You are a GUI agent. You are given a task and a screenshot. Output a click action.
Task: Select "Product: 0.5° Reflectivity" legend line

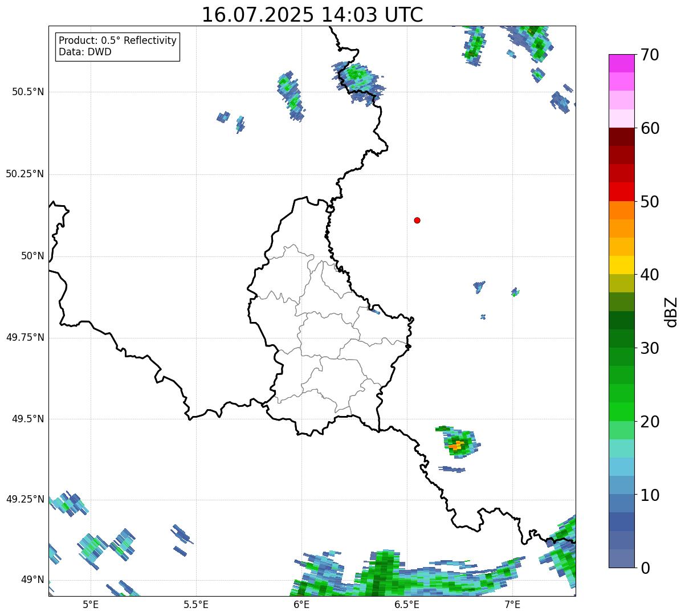point(117,41)
